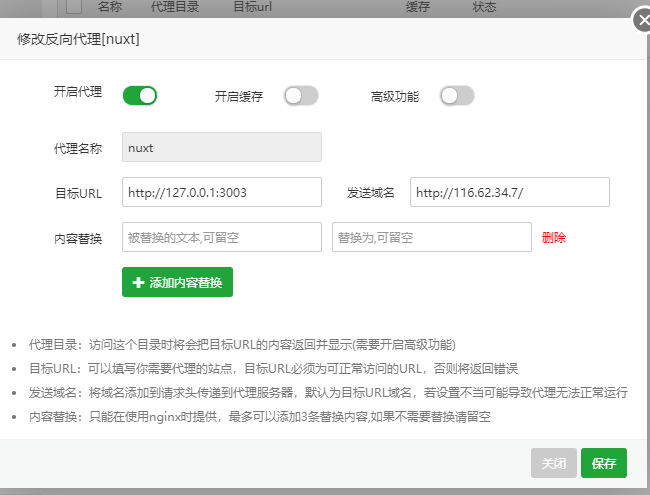Close the dialog with the X icon
This screenshot has width=650, height=495.
[x=642, y=20]
